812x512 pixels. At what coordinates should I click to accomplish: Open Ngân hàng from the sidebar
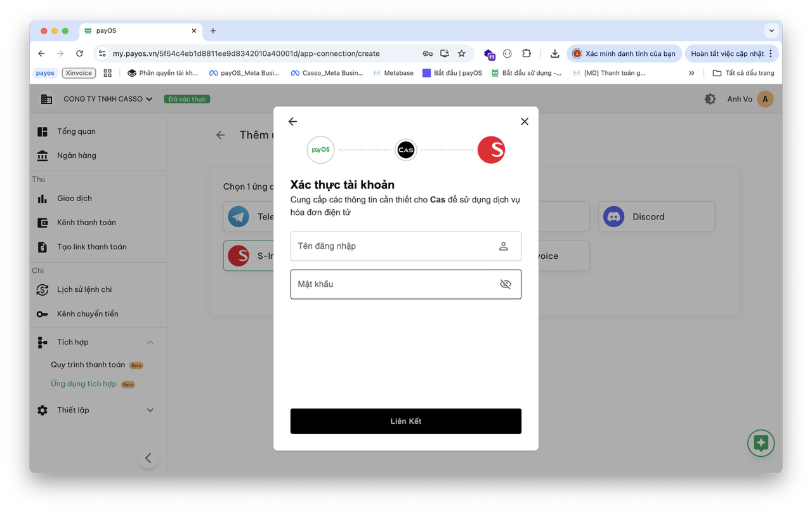point(76,155)
